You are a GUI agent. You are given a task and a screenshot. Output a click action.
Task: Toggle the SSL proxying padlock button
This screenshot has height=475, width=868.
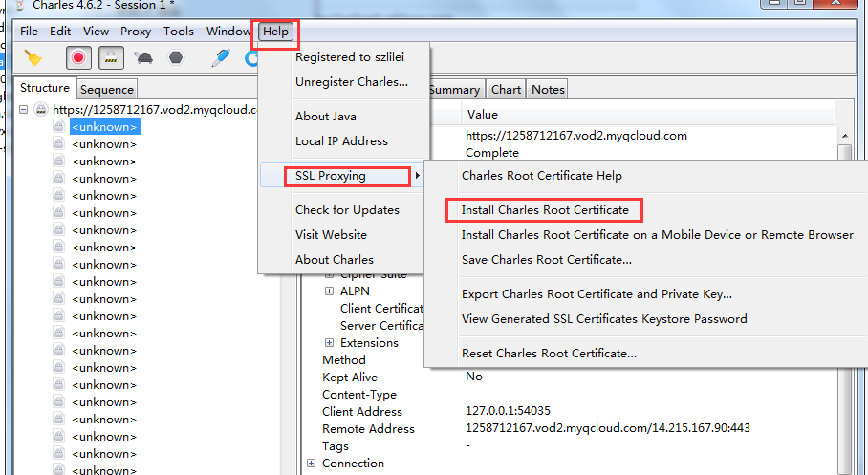111,57
